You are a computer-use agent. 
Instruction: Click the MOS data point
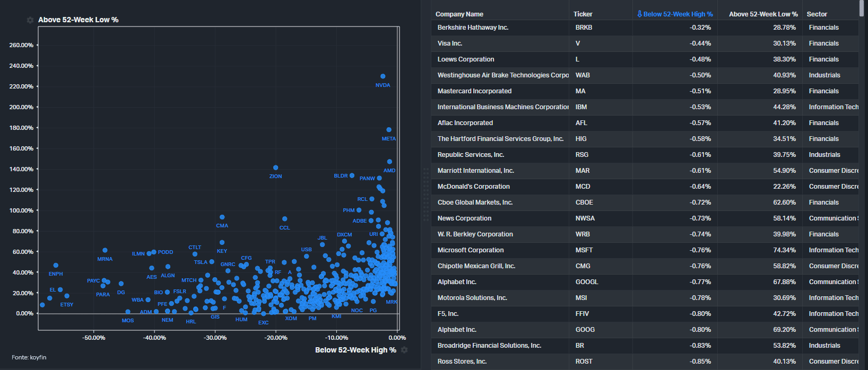(128, 312)
